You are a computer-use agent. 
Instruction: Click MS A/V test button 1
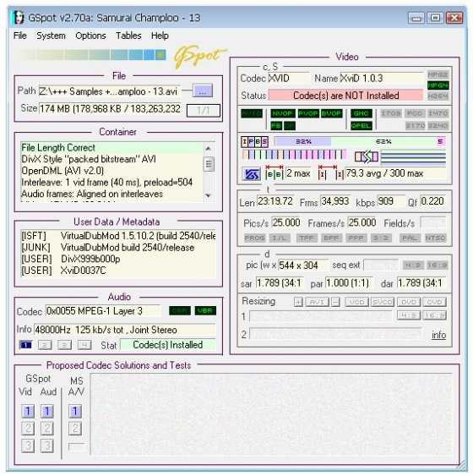tap(75, 412)
